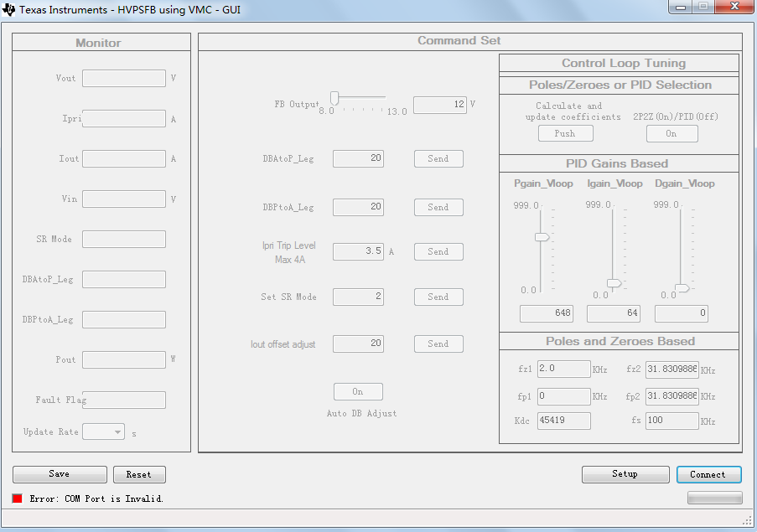Image resolution: width=757 pixels, height=532 pixels.
Task: Click the Connect button
Action: (x=708, y=474)
